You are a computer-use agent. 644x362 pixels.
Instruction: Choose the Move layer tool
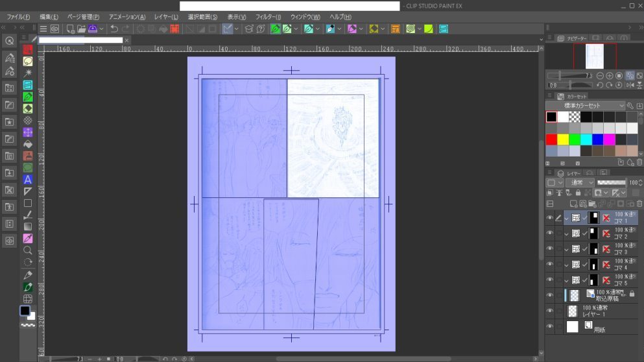(x=28, y=132)
